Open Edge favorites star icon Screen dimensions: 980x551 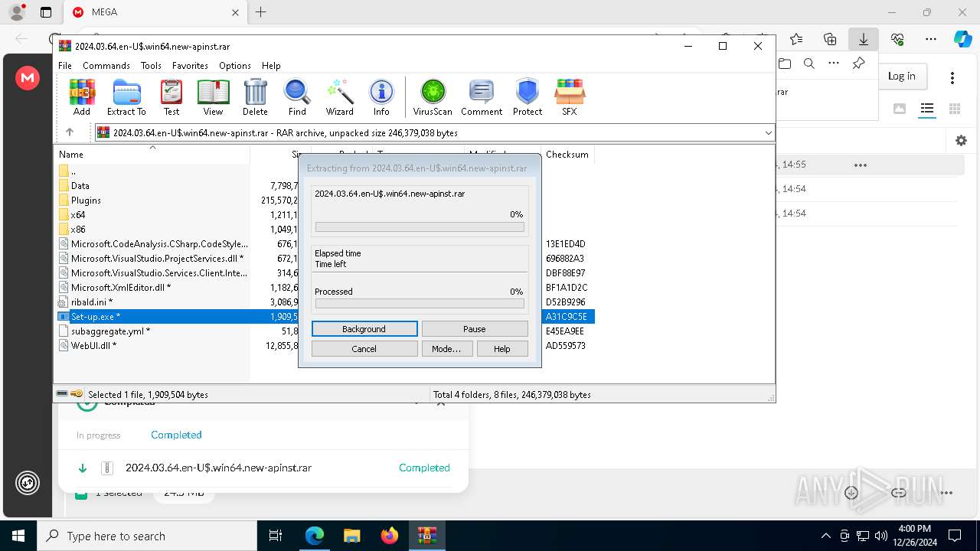coord(796,39)
